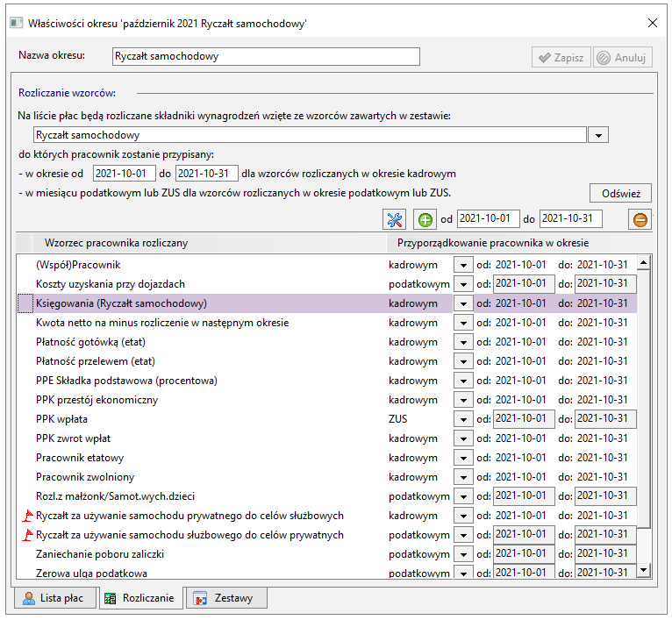Image resolution: width=672 pixels, height=620 pixels.
Task: Edit 'do' date for PPK wpłata row
Action: click(x=605, y=419)
